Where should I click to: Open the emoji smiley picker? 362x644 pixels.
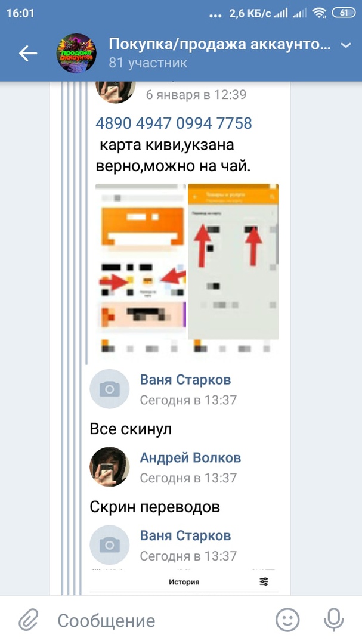pos(287,620)
